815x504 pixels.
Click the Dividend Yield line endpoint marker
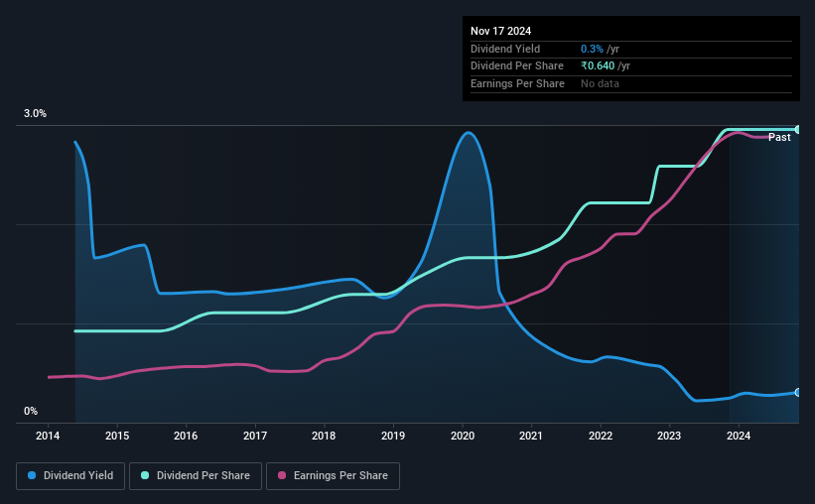[798, 392]
